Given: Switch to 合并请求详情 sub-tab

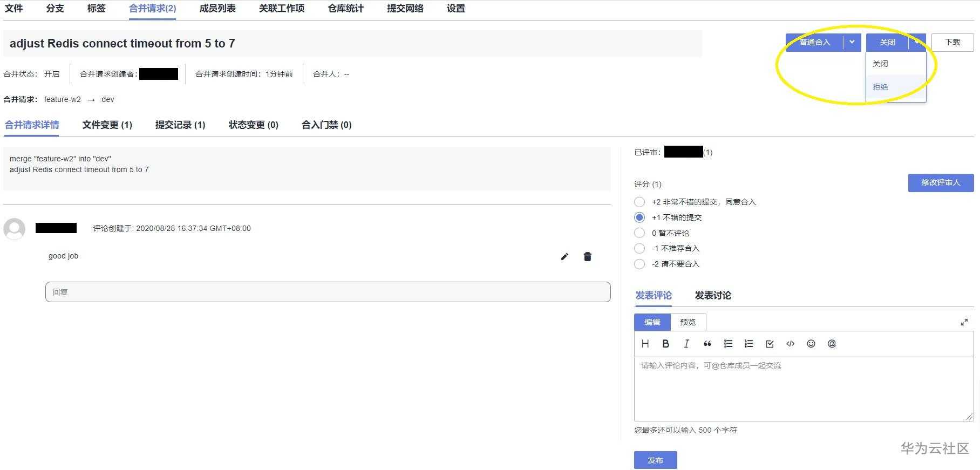Looking at the screenshot, I should (32, 125).
